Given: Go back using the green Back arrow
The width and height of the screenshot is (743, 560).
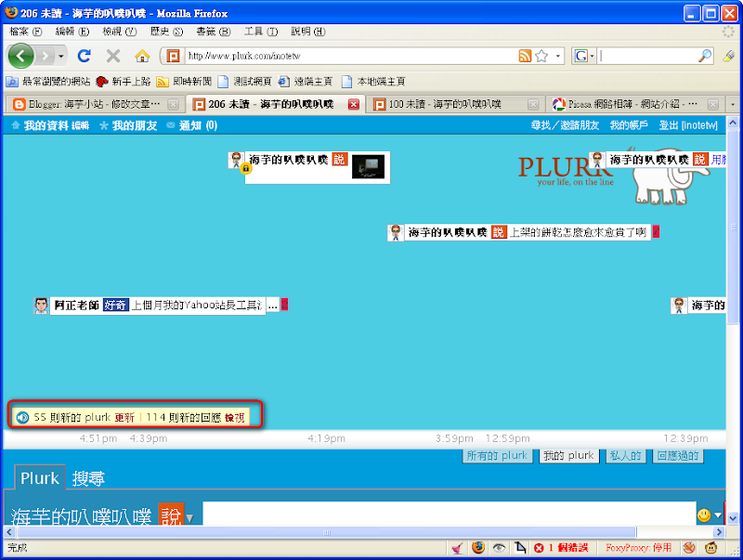Looking at the screenshot, I should point(20,57).
